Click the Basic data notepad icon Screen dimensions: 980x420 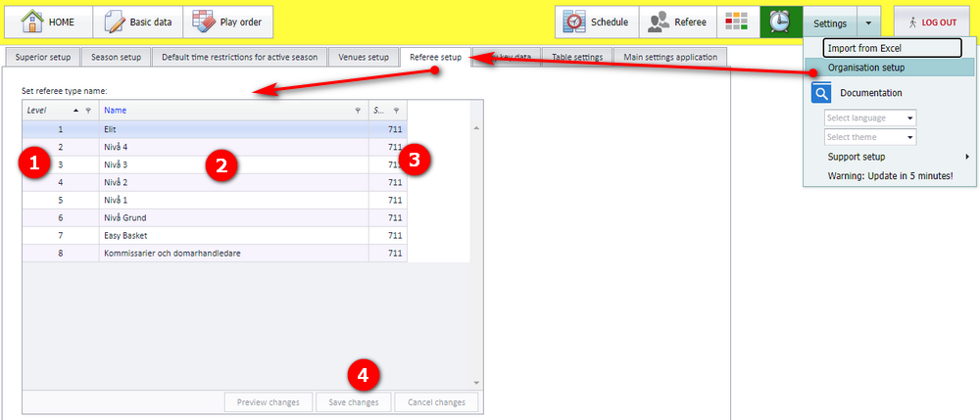(115, 22)
